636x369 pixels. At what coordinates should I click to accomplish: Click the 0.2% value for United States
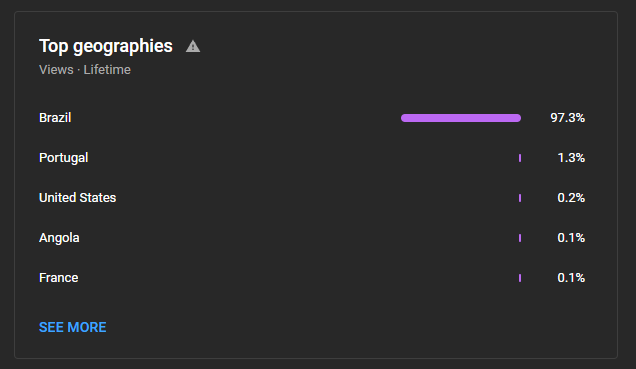click(571, 197)
